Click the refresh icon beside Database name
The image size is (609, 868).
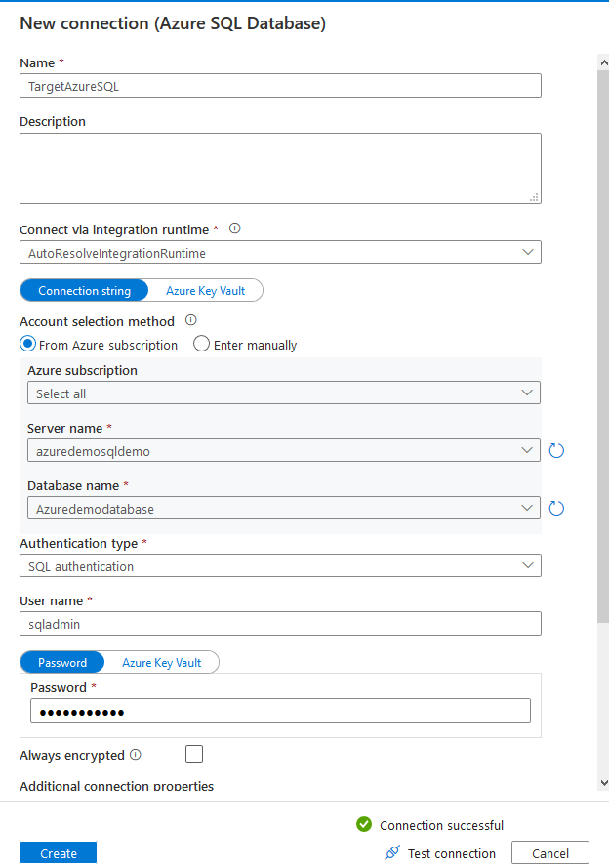(x=557, y=508)
